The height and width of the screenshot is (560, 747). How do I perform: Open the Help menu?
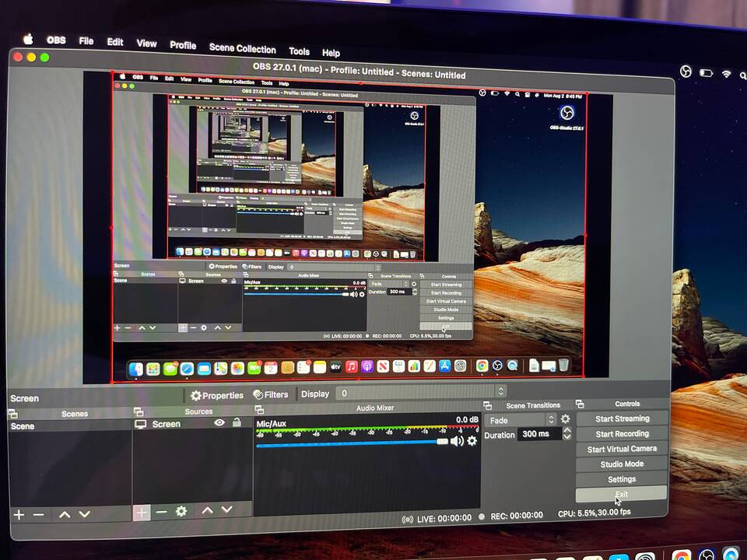tap(331, 52)
